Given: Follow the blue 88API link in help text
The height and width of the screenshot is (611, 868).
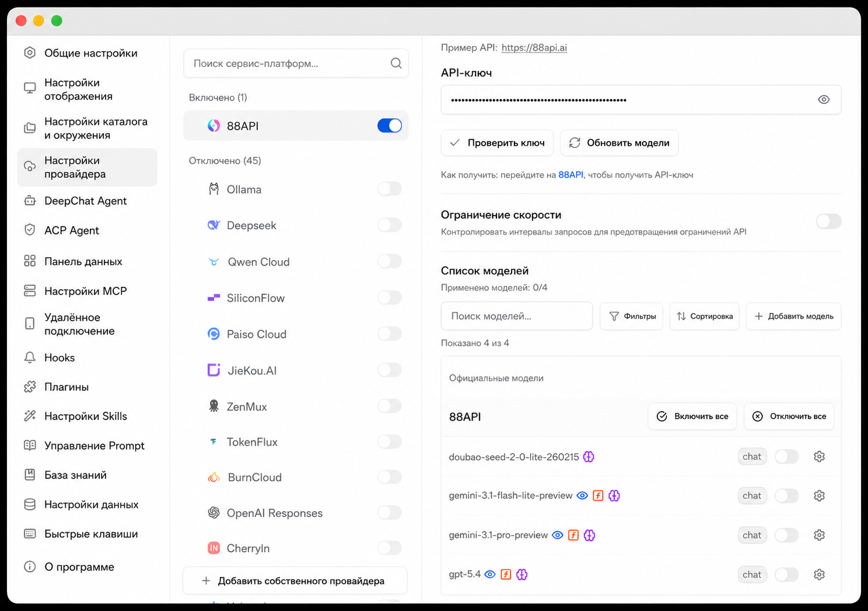Looking at the screenshot, I should click(571, 175).
